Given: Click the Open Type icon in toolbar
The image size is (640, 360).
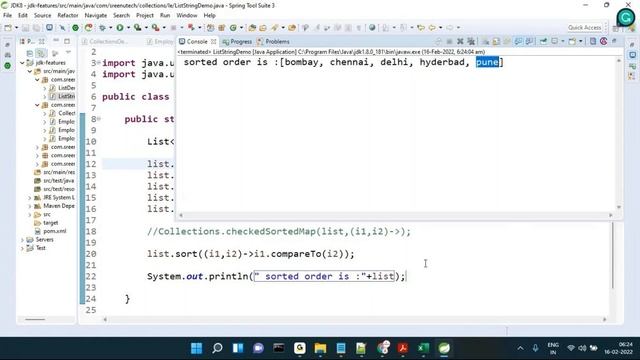Looking at the screenshot, I should 252,27.
